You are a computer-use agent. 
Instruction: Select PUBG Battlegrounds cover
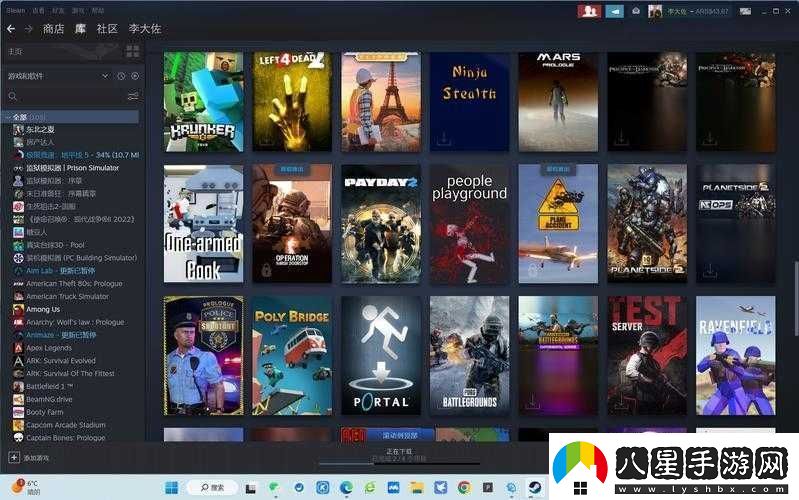pyautogui.click(x=469, y=355)
